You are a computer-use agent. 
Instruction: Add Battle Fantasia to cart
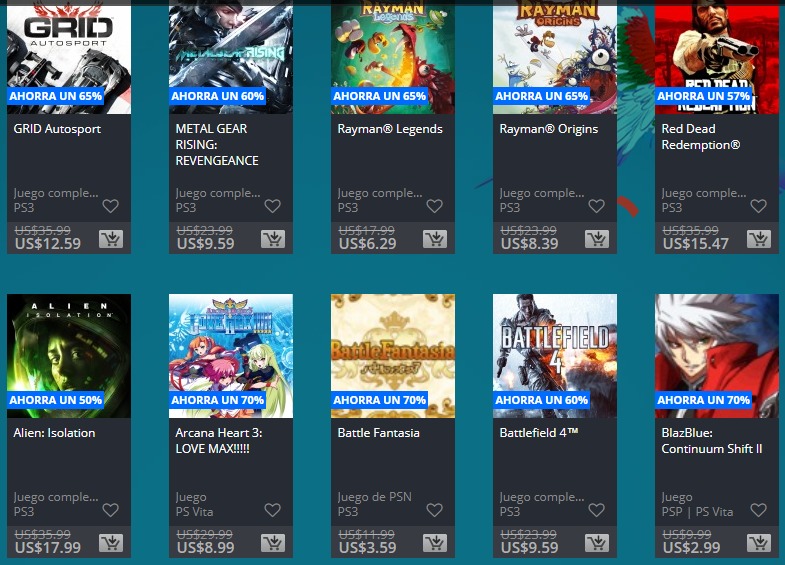click(x=435, y=543)
